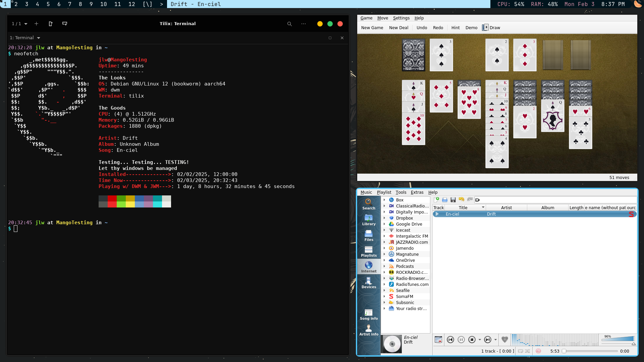Open the Extras menu in Clementine
Image resolution: width=644 pixels, height=362 pixels.
pyautogui.click(x=417, y=192)
